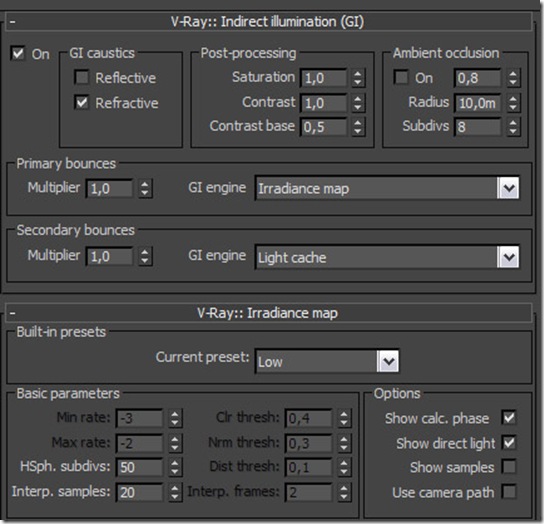
Task: Uncheck Show direct light option
Action: (x=509, y=442)
